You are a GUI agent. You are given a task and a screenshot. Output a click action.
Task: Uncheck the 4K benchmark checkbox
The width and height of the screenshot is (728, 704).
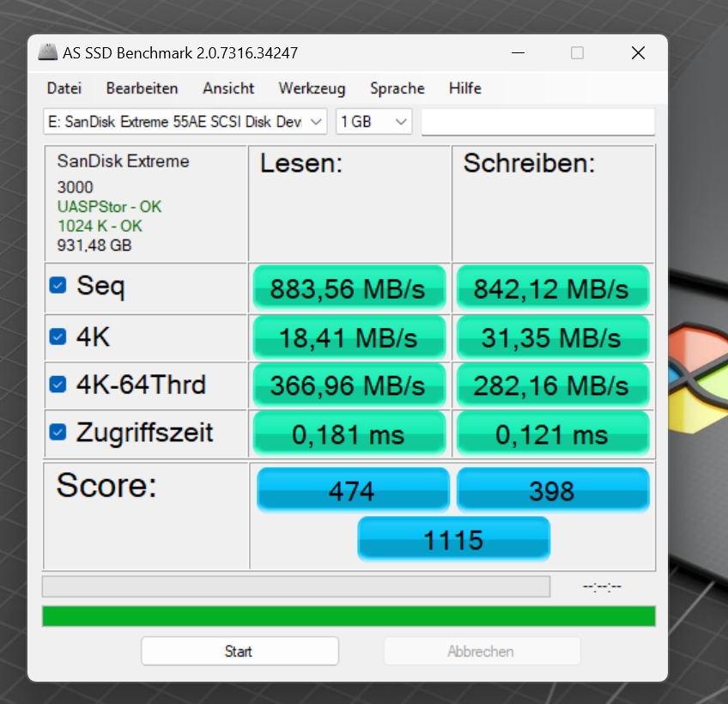click(58, 337)
